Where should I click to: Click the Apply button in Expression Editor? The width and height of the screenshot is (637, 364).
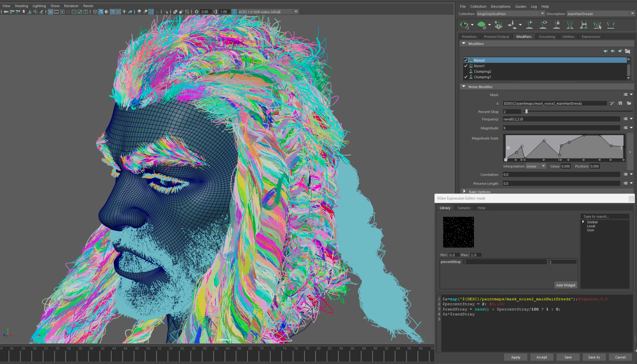[x=515, y=357]
